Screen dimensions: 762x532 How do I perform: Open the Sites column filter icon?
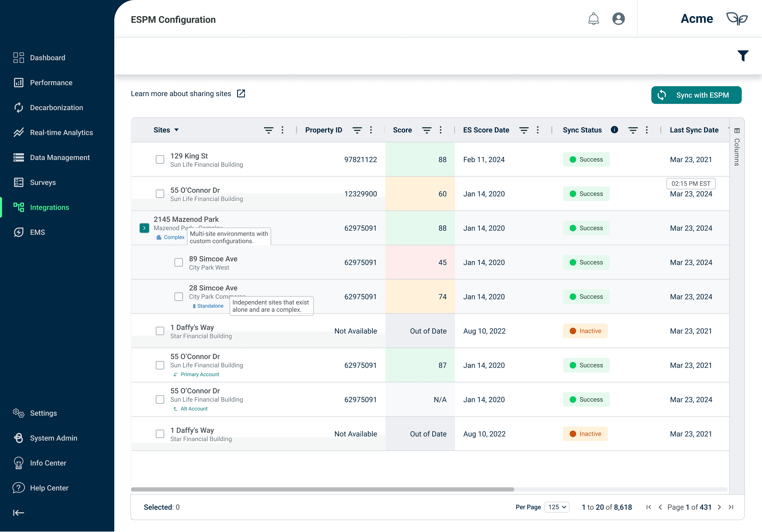[x=268, y=130]
